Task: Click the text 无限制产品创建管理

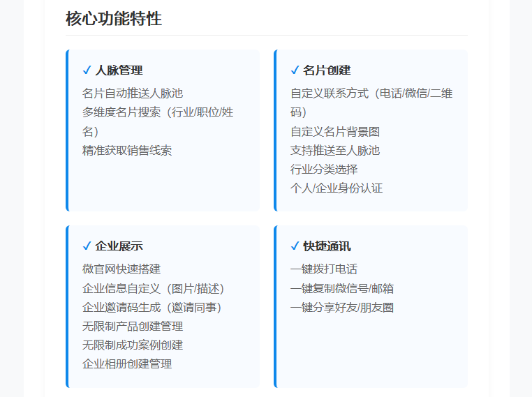Action: pos(133,326)
